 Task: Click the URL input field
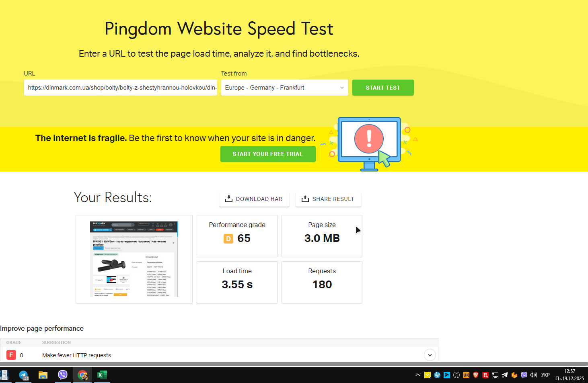[x=121, y=88]
